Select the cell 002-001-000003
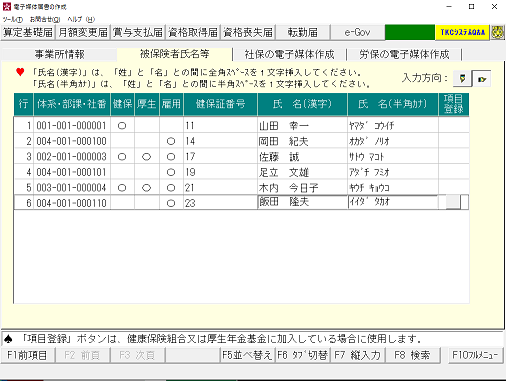The image size is (506, 381). pos(72,157)
